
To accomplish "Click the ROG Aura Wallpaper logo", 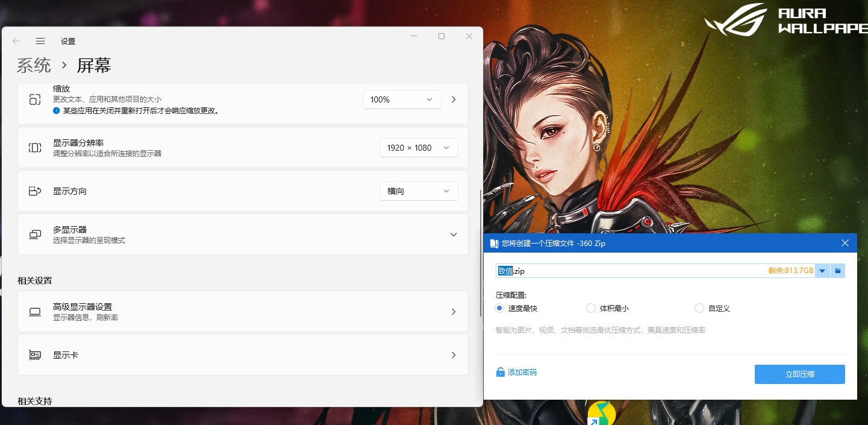I will (786, 21).
